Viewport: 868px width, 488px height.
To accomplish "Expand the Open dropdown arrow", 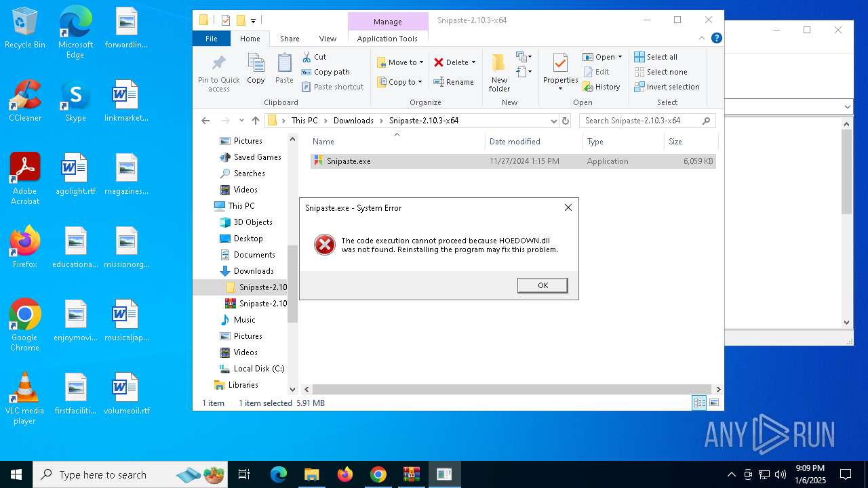I will tap(620, 57).
